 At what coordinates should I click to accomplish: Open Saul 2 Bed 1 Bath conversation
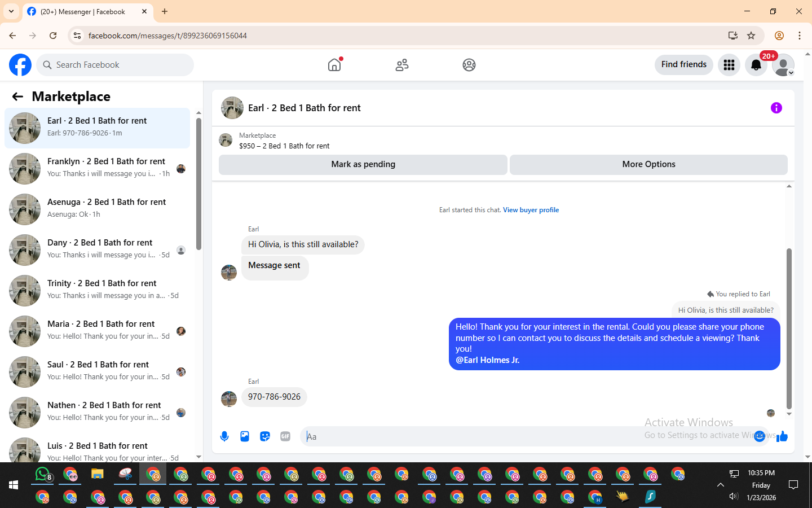(97, 372)
